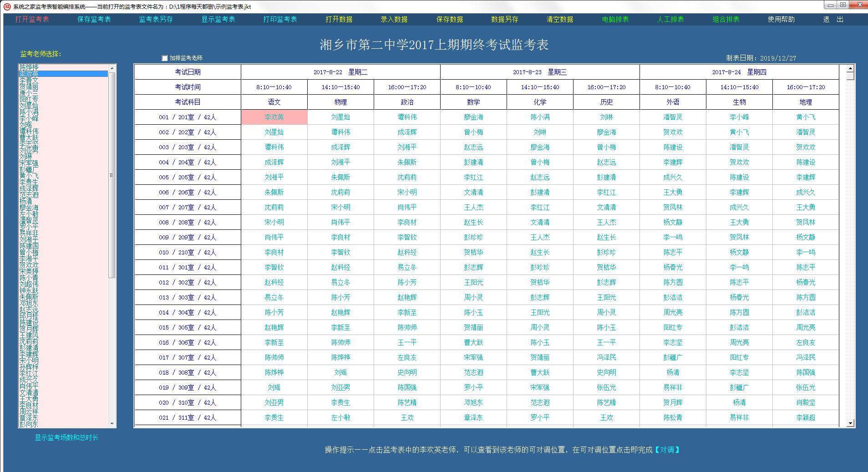Click teacher list scrollbar down arrow

[112, 424]
